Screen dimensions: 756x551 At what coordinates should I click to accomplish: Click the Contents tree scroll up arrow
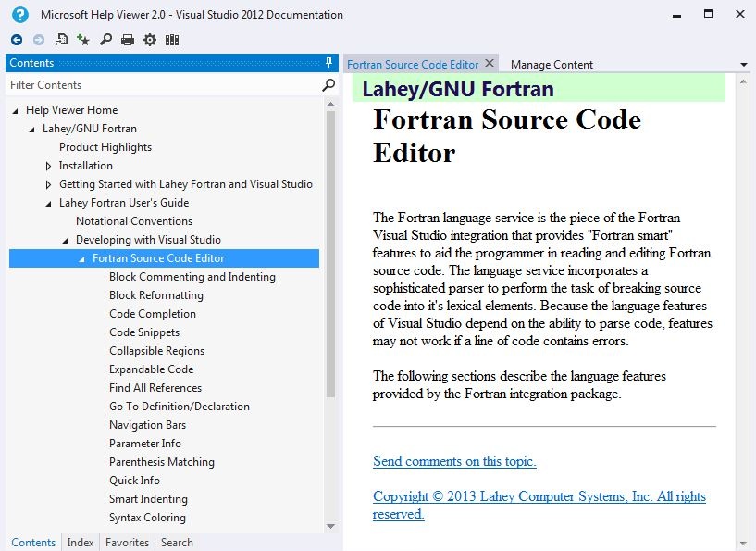click(x=330, y=105)
